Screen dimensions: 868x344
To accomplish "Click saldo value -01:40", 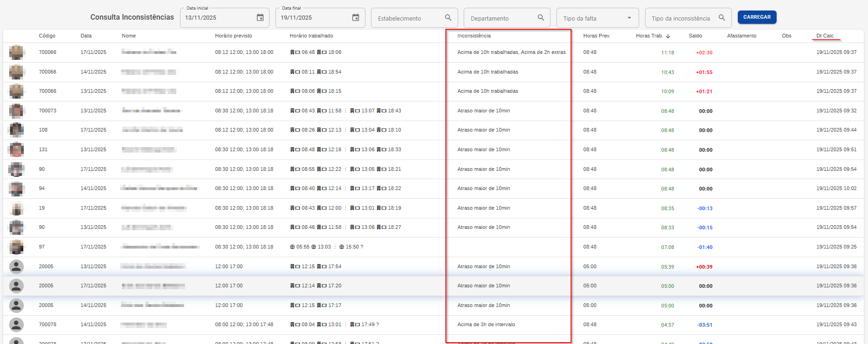I will [704, 247].
